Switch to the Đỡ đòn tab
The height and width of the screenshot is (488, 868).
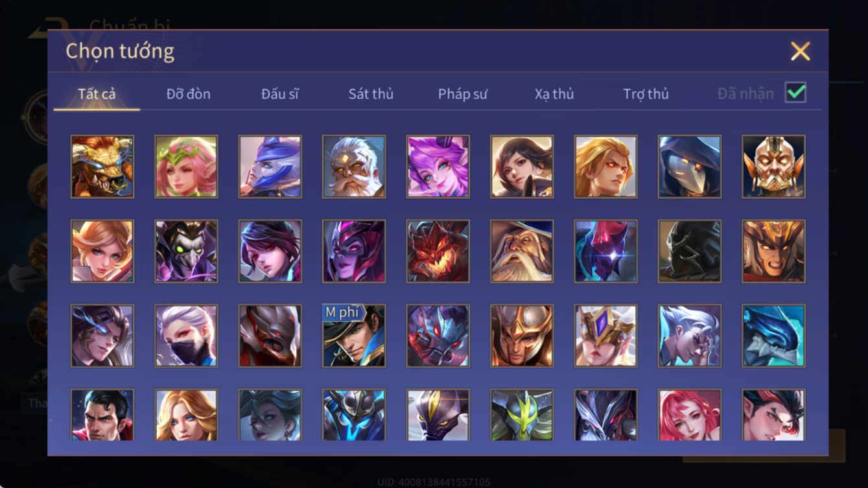[188, 94]
